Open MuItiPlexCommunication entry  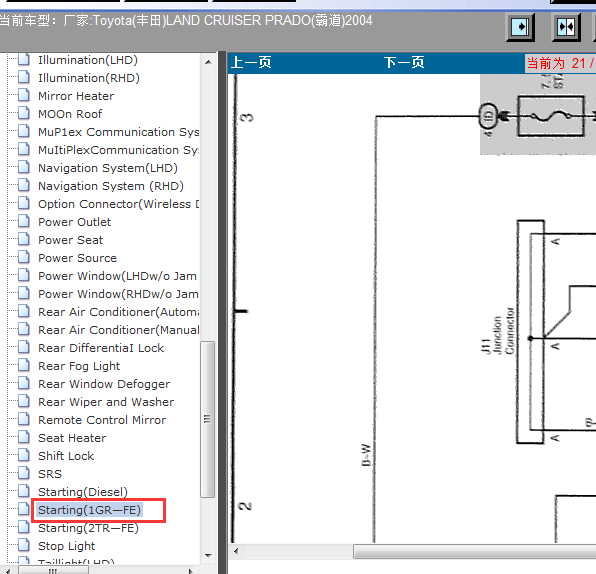(x=119, y=150)
